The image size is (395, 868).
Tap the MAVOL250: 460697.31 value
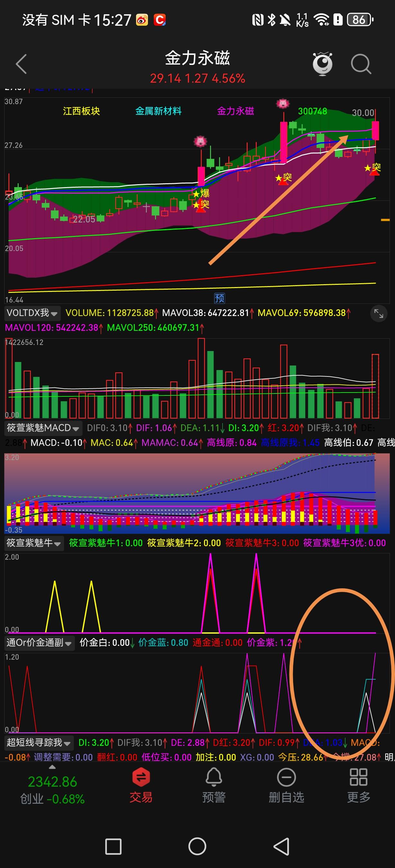coord(155,328)
